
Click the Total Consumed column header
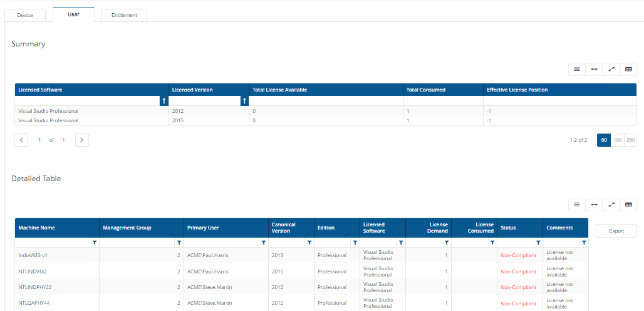[443, 90]
